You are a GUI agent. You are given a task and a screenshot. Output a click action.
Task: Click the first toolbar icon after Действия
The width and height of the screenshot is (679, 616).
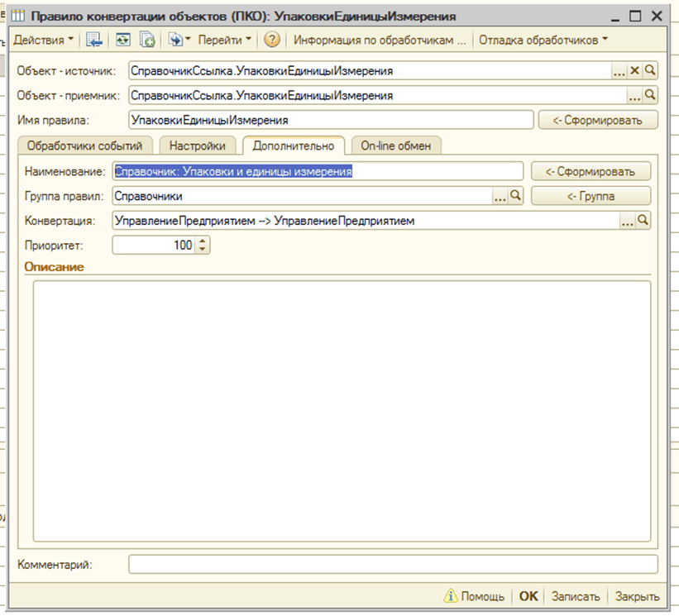[x=93, y=40]
